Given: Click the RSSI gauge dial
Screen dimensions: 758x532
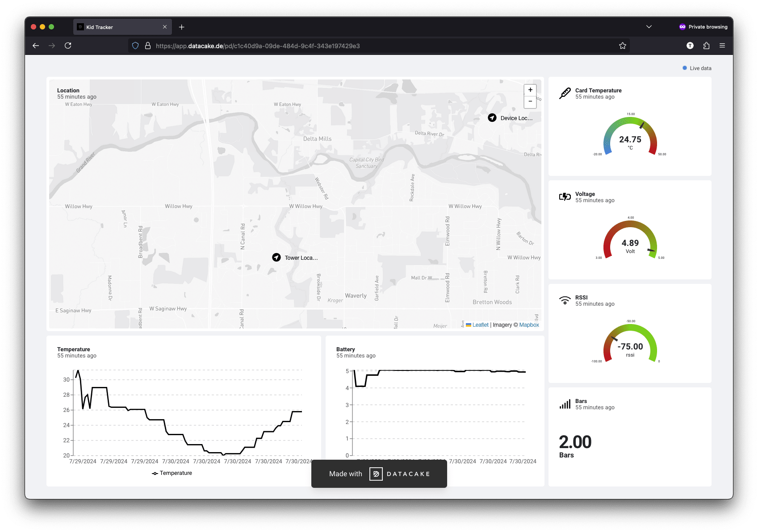Looking at the screenshot, I should tap(630, 343).
